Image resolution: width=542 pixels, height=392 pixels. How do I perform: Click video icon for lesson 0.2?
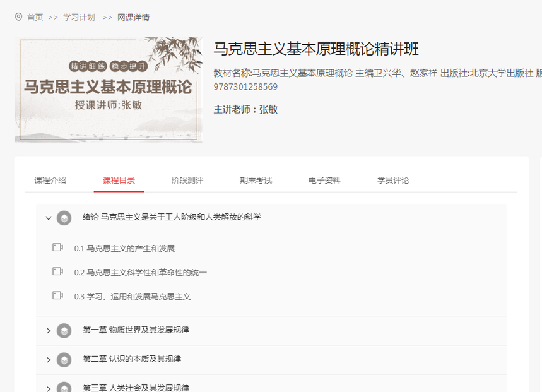click(57, 271)
